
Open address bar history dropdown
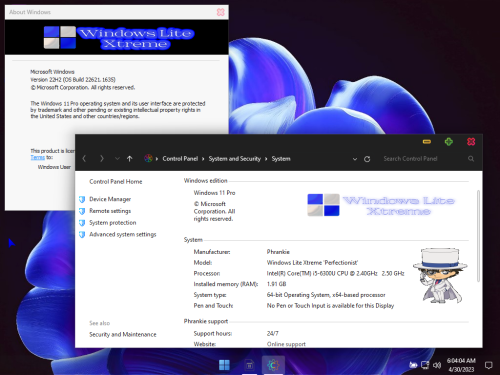tap(355, 159)
